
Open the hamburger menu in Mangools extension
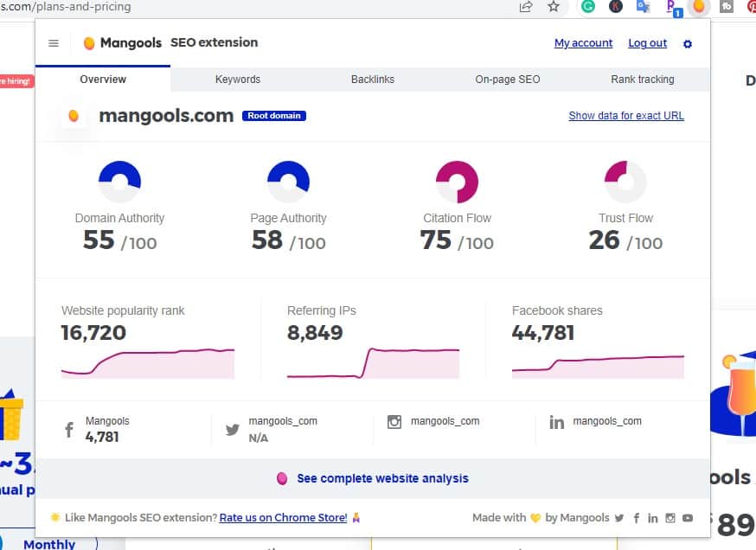click(54, 43)
